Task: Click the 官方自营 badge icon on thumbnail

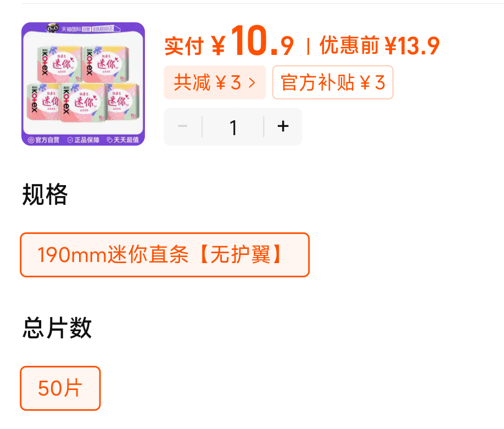Action: tap(31, 140)
